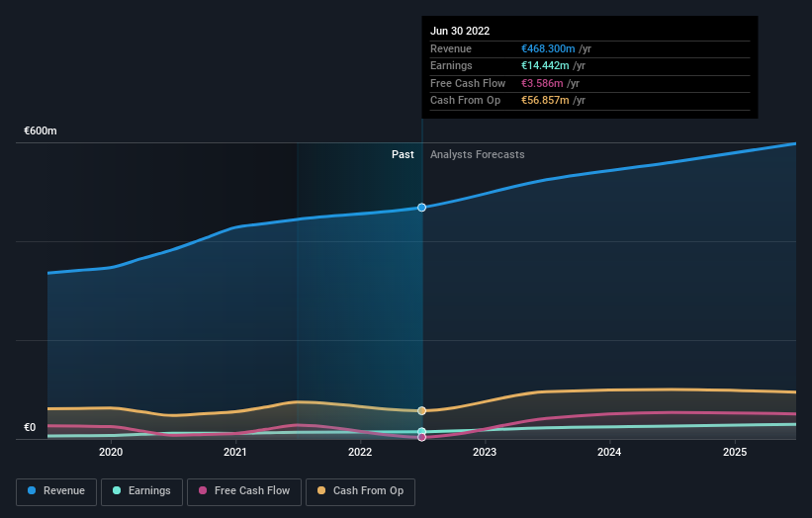Click the blue Revenue data point marker

pos(422,208)
